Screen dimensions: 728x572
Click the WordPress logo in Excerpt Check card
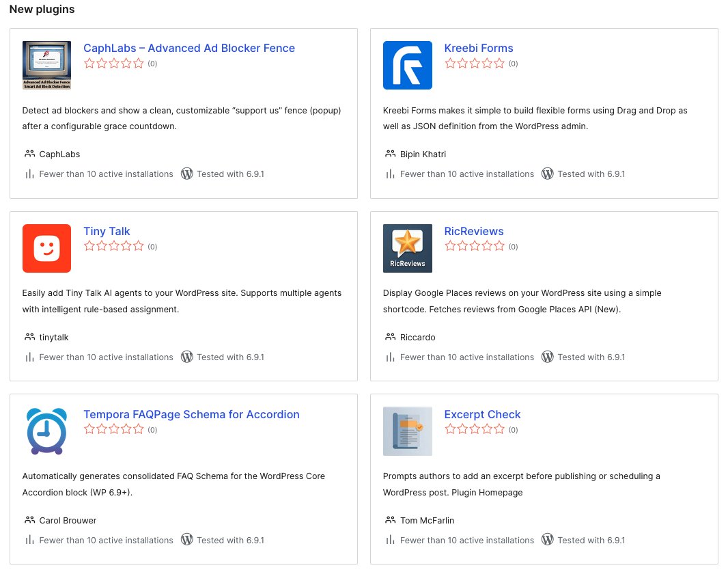pos(548,539)
